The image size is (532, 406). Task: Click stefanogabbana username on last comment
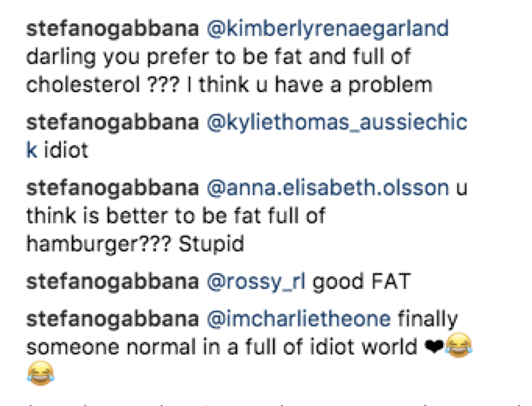112,320
